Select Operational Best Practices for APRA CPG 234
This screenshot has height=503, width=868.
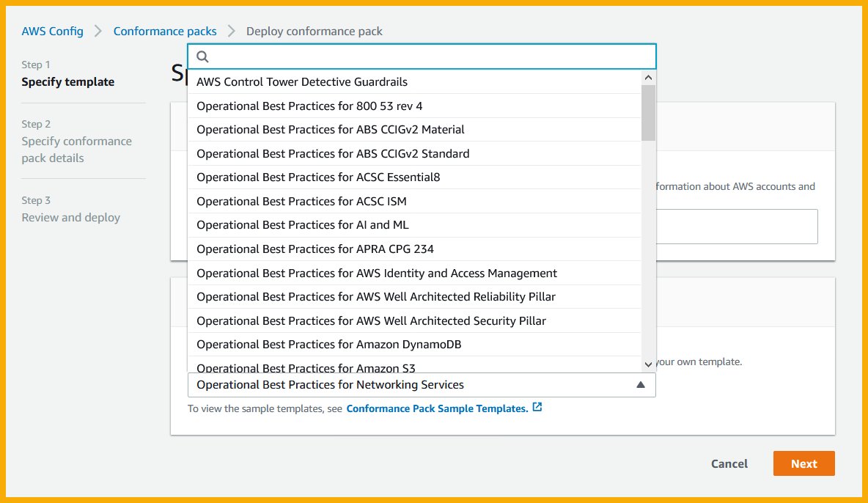(414, 249)
